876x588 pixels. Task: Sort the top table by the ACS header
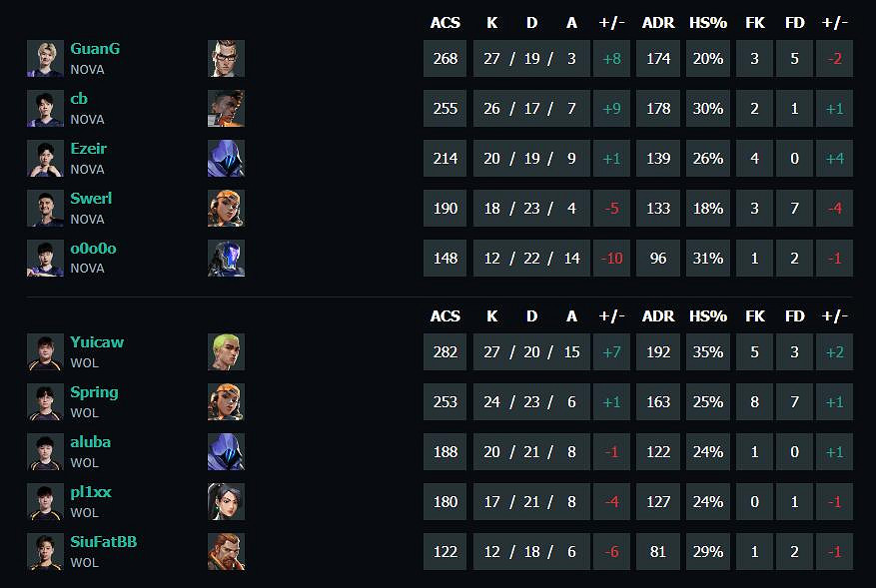pos(444,22)
